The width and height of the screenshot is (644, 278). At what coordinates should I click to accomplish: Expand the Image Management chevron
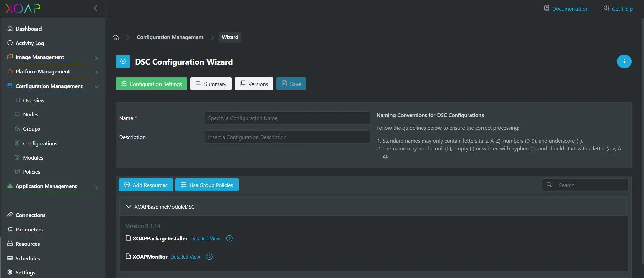(97, 58)
